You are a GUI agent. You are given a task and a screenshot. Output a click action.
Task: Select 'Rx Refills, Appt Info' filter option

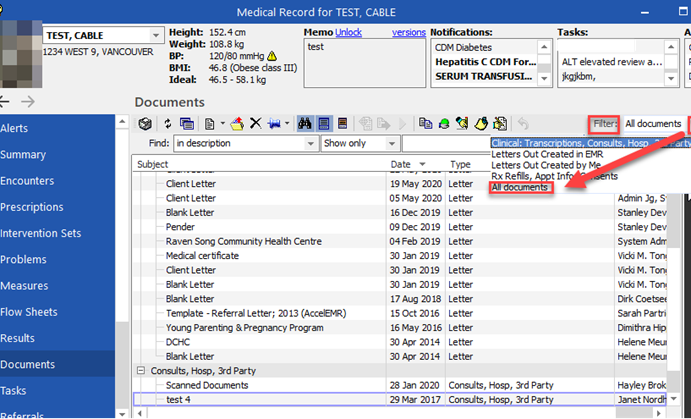pyautogui.click(x=554, y=176)
